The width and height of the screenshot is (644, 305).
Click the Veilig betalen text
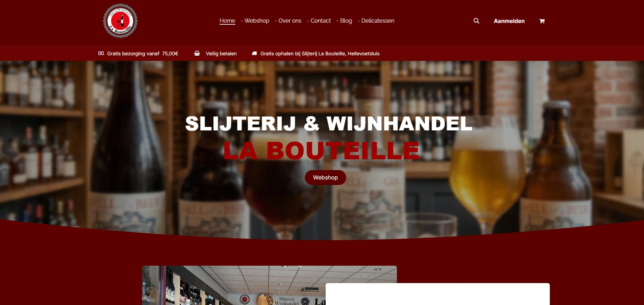(x=221, y=54)
